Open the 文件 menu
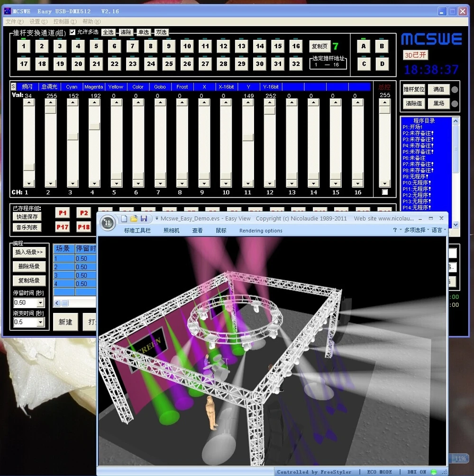Image resolution: width=474 pixels, height=476 pixels. click(x=14, y=21)
